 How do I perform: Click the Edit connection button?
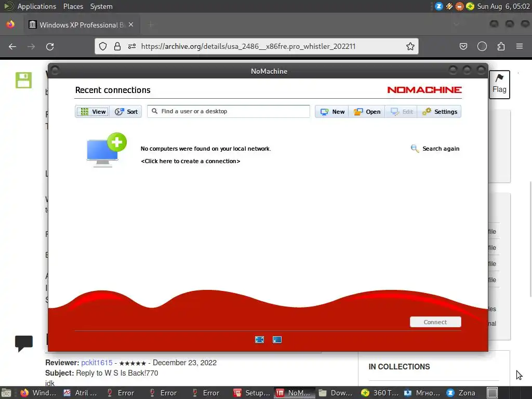click(x=402, y=112)
